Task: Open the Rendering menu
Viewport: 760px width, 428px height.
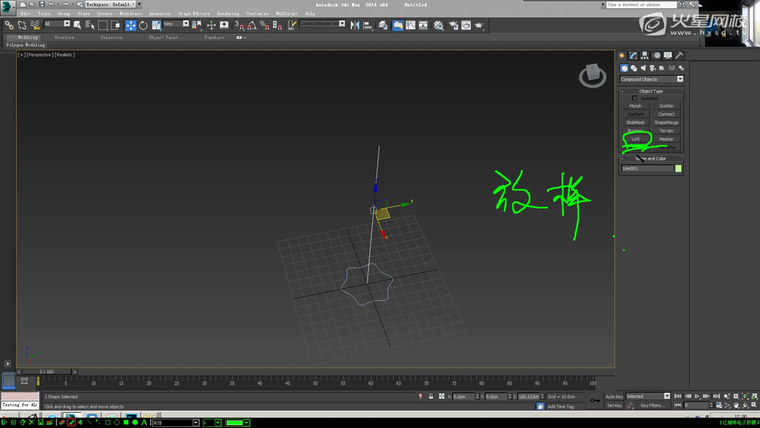Action: (x=228, y=13)
